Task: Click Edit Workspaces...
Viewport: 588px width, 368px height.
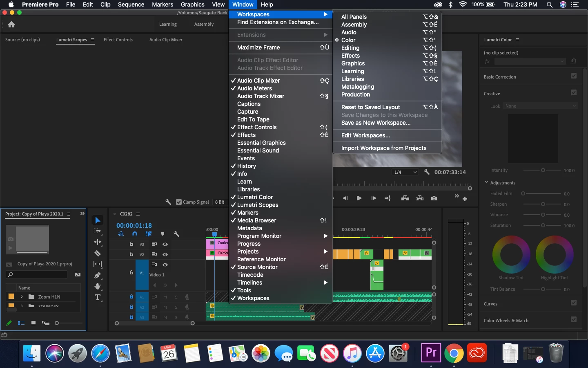Action: 365,135
